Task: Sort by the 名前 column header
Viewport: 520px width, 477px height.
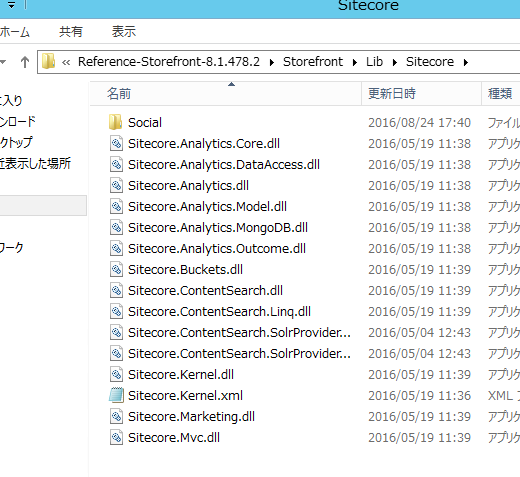Action: pyautogui.click(x=226, y=94)
